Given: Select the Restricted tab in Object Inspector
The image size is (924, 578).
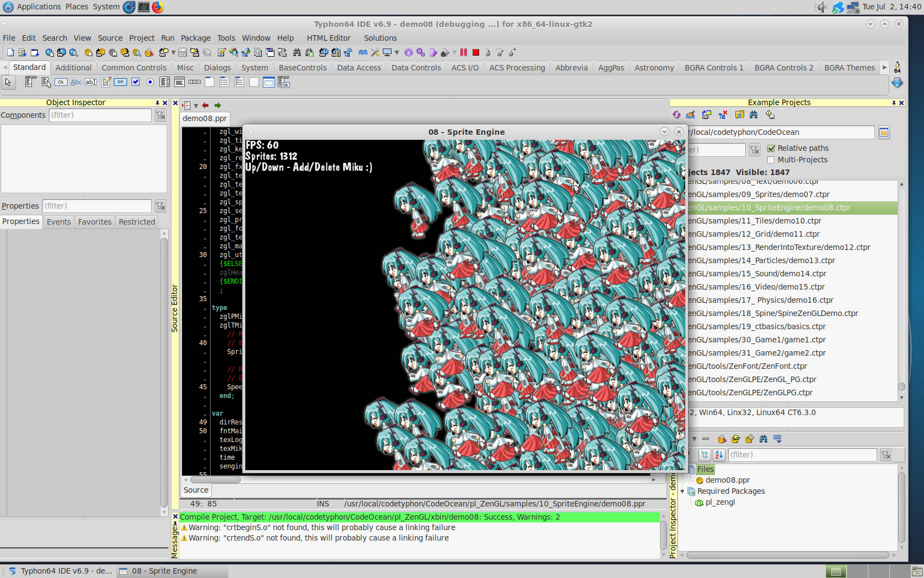Looking at the screenshot, I should [x=137, y=222].
